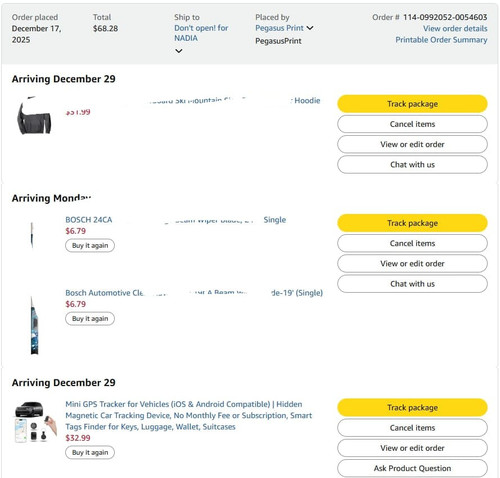This screenshot has width=500, height=478.
Task: Click the Mini GPS Tracker thumbnail image
Action: tap(36, 422)
